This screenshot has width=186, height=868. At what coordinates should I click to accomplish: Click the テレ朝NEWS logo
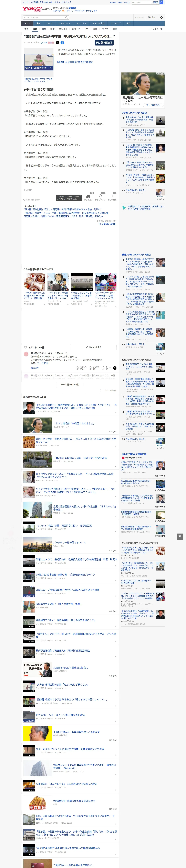coord(104,43)
